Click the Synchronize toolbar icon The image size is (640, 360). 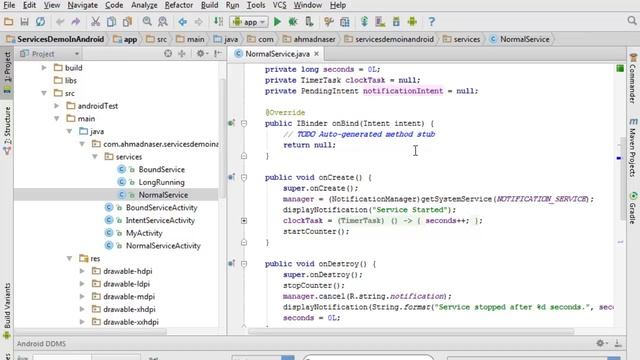tap(40, 22)
